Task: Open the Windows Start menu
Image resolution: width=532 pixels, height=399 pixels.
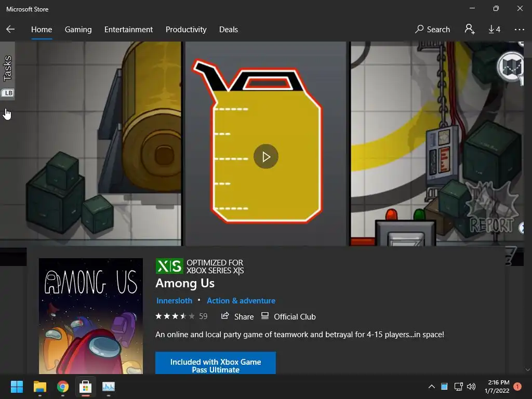Action: coord(17,387)
